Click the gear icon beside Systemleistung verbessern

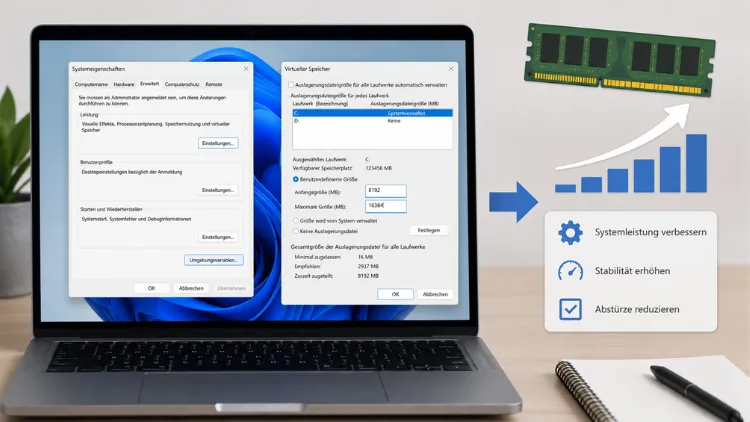pos(570,233)
